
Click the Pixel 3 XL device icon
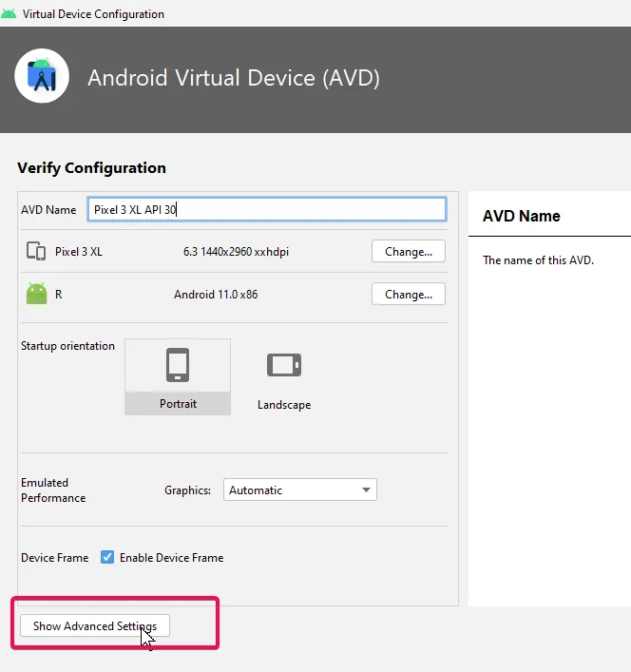coord(36,251)
